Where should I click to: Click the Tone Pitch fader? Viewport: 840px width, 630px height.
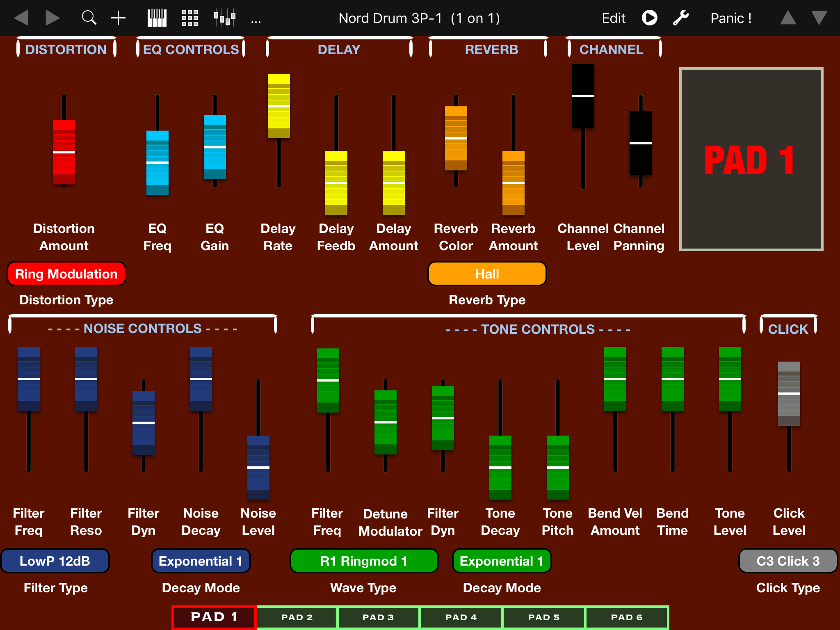coord(558,468)
